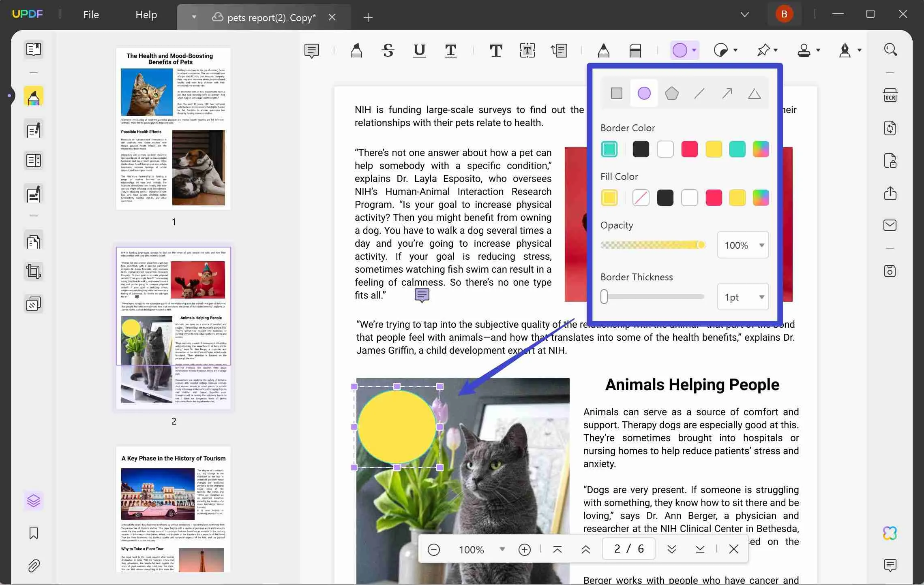
Task: Close the pets report(2)_Copy tab
Action: pyautogui.click(x=332, y=17)
